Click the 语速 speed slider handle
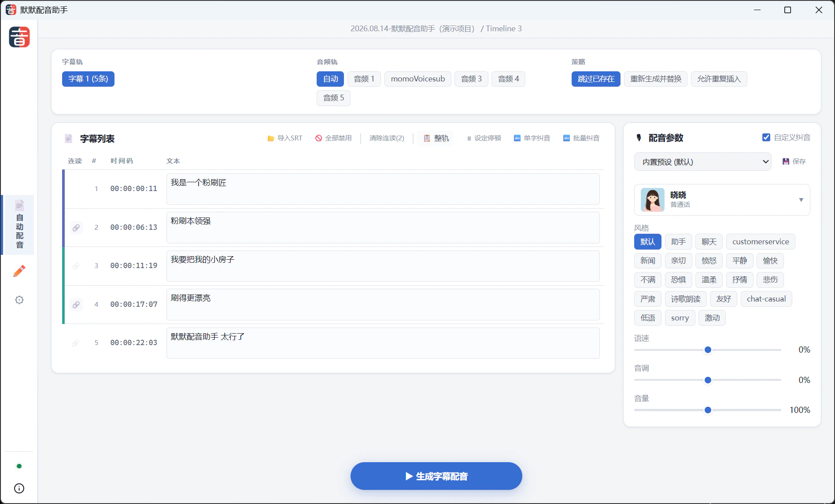This screenshot has width=835, height=504. click(x=708, y=350)
